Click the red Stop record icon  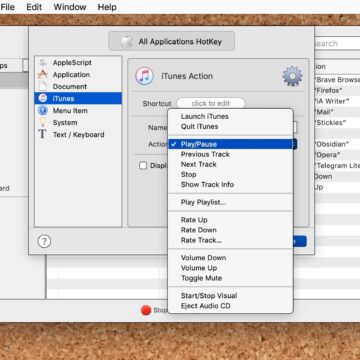pos(146,310)
